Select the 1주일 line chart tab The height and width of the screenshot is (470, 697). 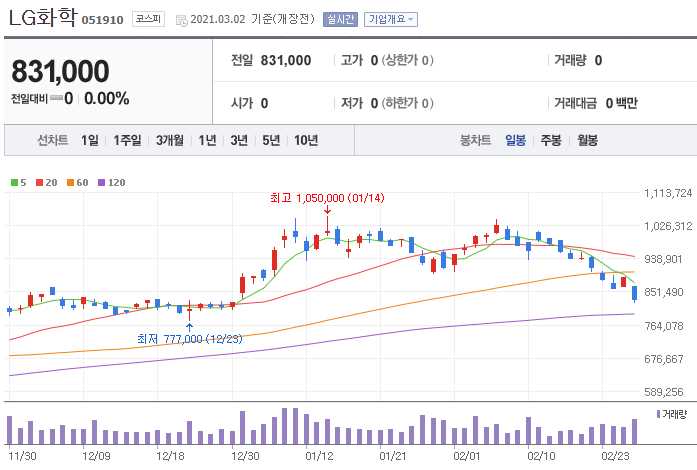127,141
